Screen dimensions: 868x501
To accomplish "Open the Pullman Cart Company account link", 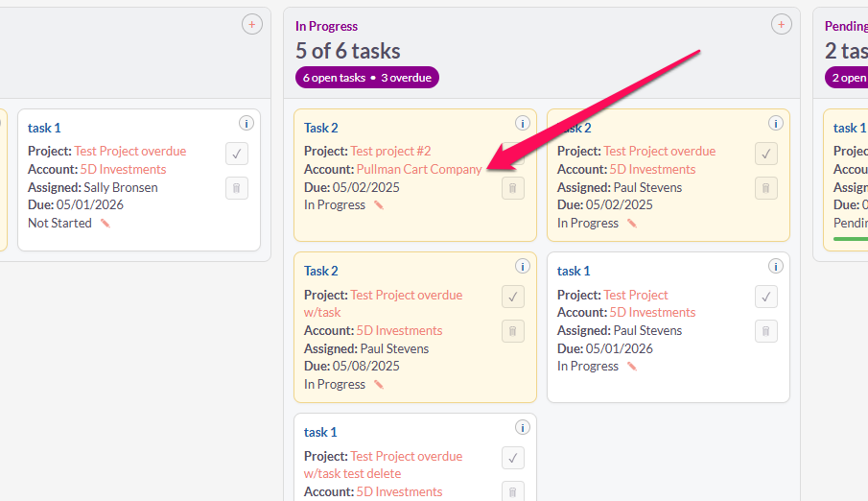I will point(419,169).
